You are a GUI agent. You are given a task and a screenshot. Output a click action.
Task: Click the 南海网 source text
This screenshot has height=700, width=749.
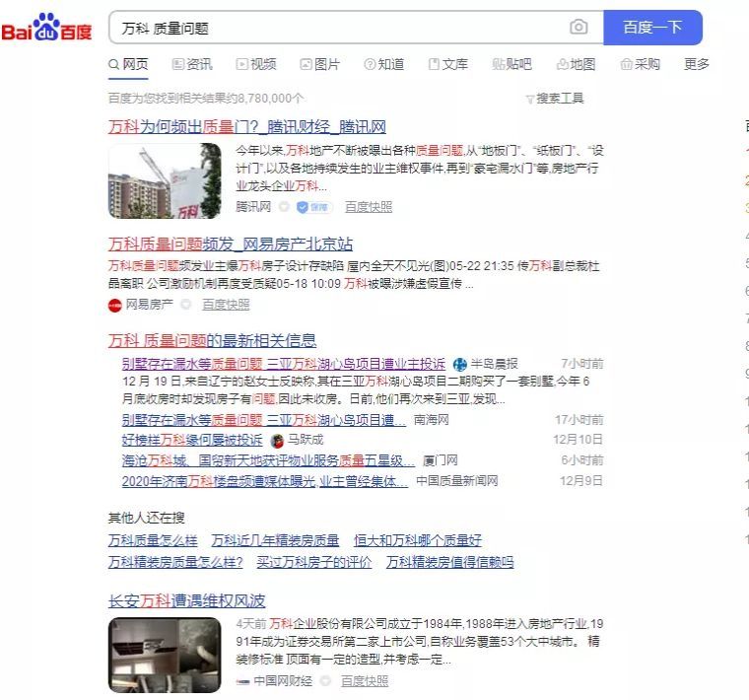431,420
